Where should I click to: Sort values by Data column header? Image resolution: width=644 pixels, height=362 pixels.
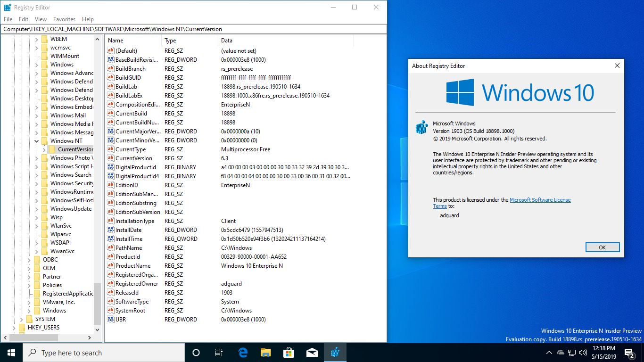click(286, 41)
